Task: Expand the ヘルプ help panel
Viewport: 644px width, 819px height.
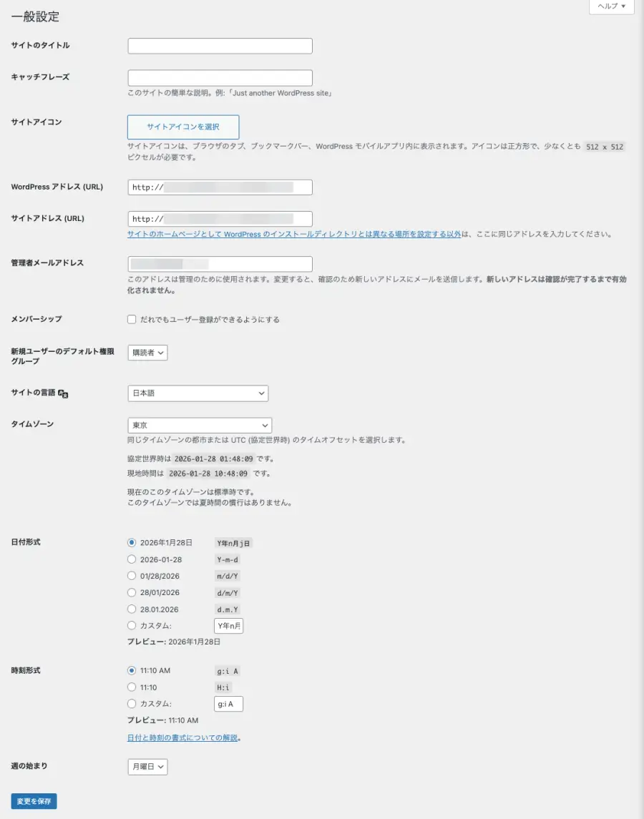Action: pyautogui.click(x=610, y=6)
